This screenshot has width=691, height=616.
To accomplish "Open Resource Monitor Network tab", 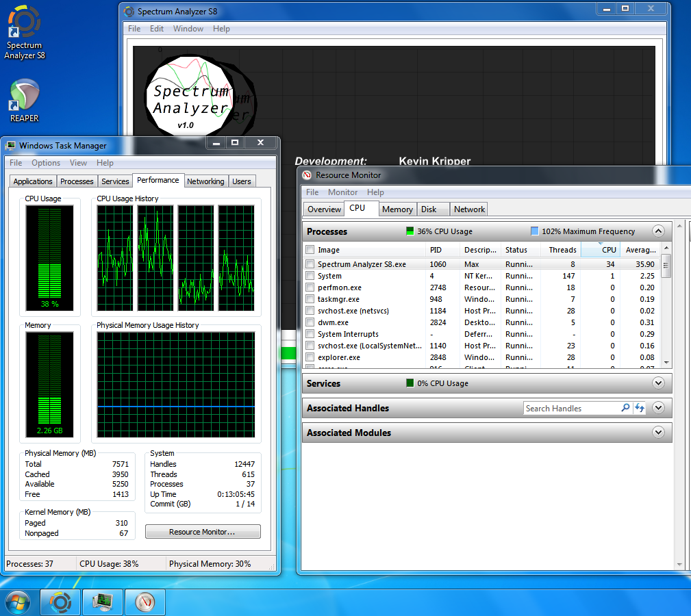I will [x=469, y=209].
